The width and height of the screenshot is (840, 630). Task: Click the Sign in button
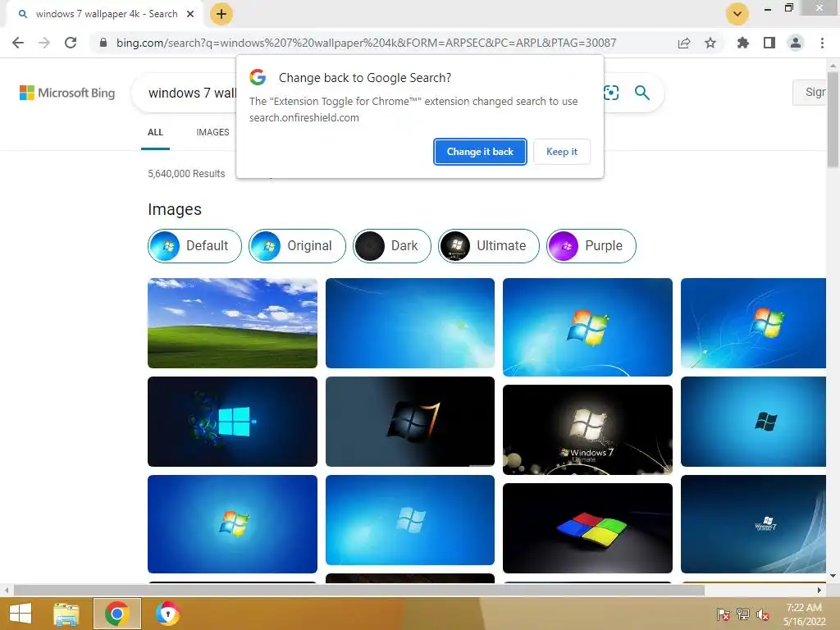coord(809,92)
